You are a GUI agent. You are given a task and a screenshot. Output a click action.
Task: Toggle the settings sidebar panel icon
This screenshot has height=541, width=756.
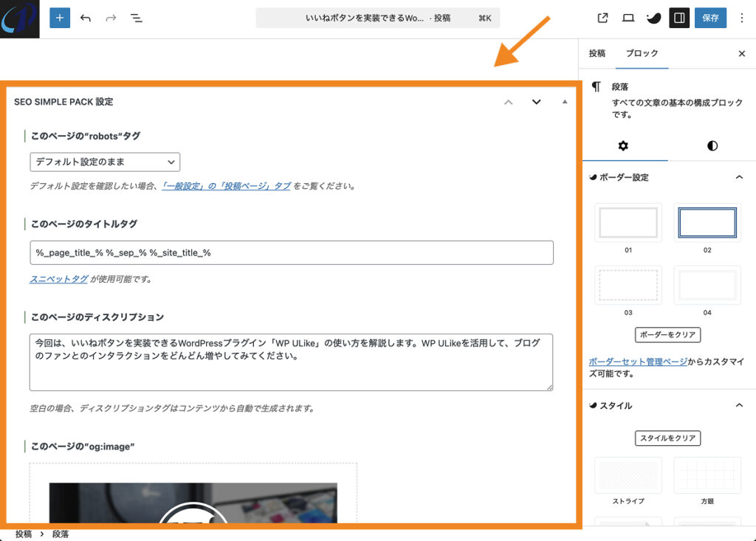(x=679, y=18)
